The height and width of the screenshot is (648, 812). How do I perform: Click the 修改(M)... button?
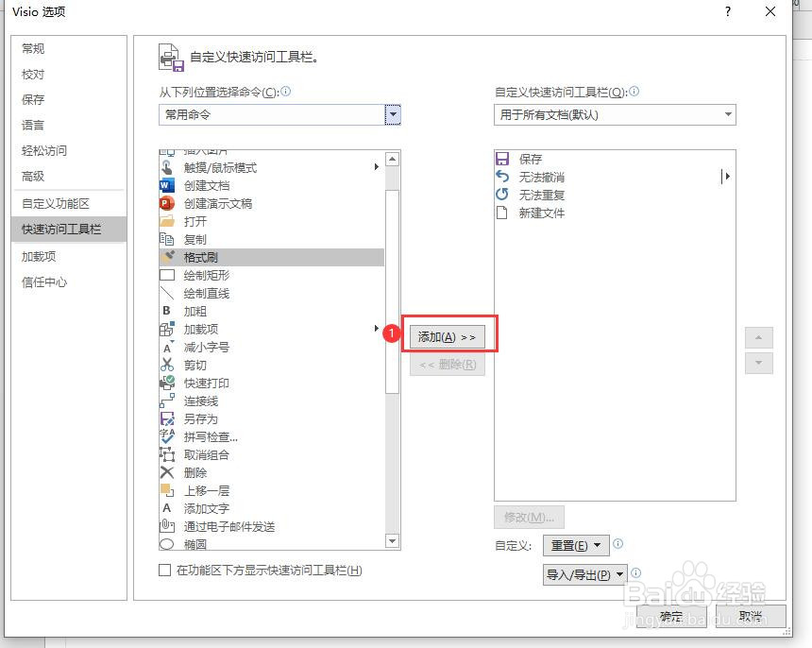529,517
